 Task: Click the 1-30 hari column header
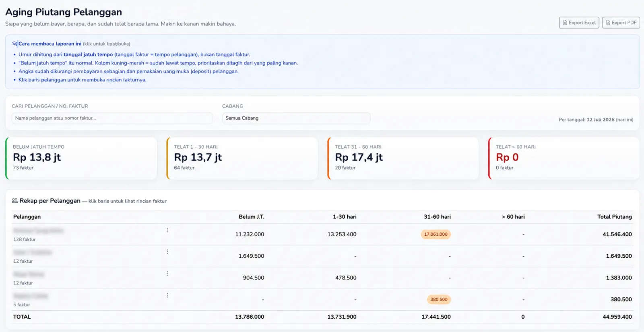point(345,217)
